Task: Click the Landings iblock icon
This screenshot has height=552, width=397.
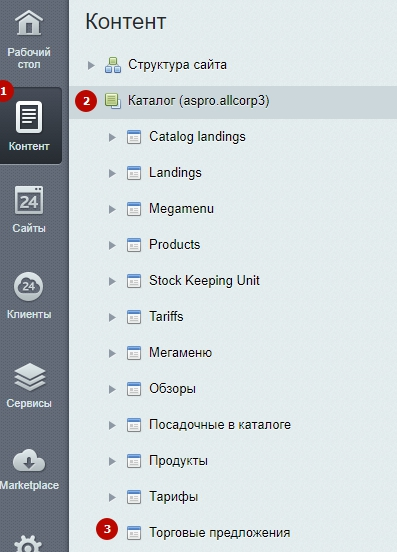Action: coord(134,173)
